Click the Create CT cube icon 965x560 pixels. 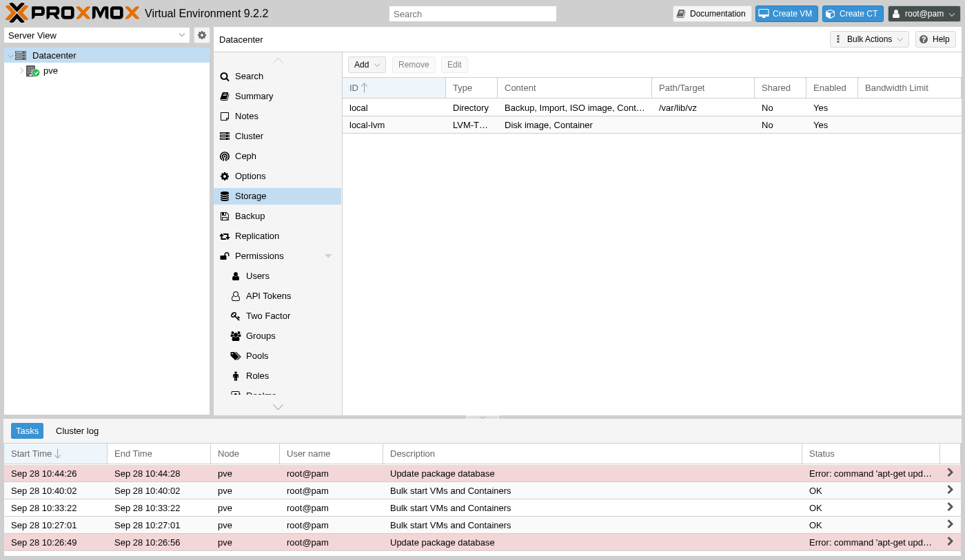[831, 14]
